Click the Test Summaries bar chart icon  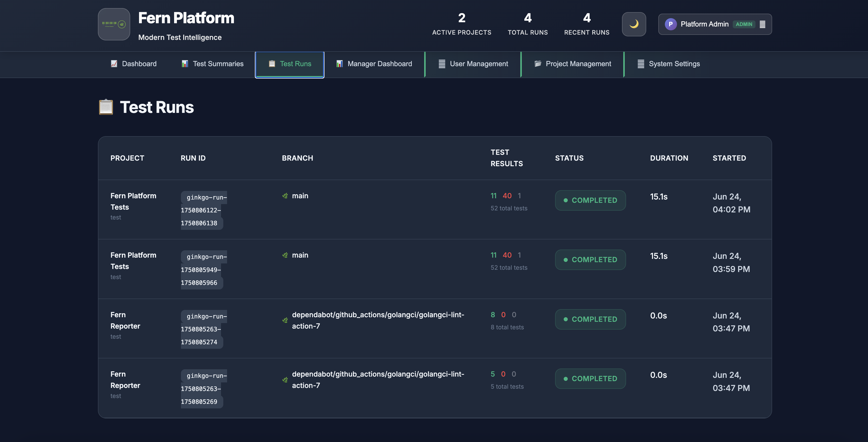click(x=185, y=64)
